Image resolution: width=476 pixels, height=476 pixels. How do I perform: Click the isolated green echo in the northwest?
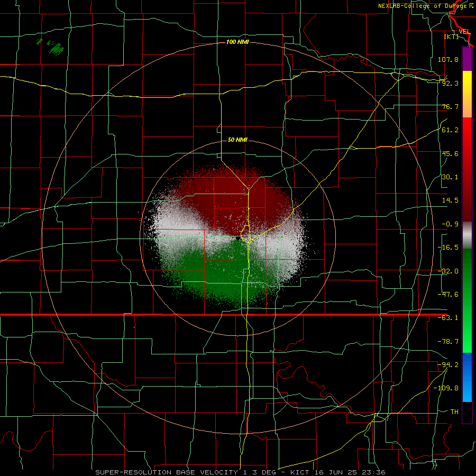click(x=57, y=49)
